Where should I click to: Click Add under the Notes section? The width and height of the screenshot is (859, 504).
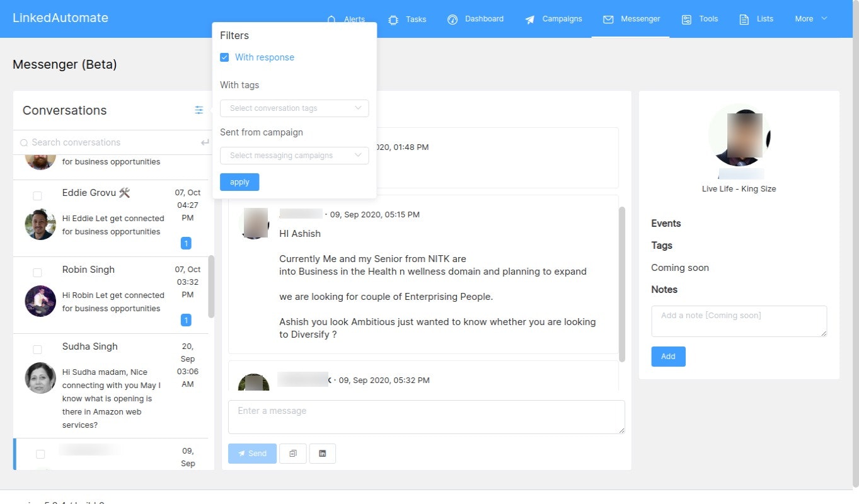pos(668,356)
